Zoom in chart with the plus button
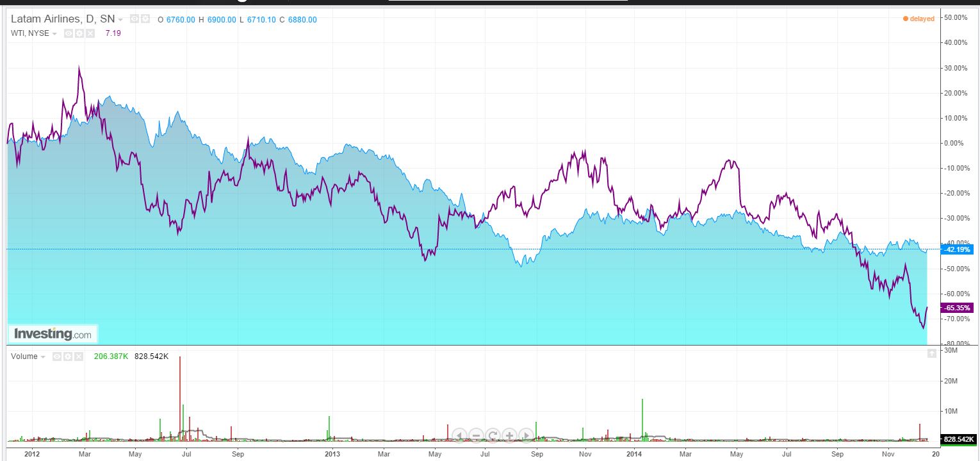This screenshot has width=980, height=461. pyautogui.click(x=509, y=435)
